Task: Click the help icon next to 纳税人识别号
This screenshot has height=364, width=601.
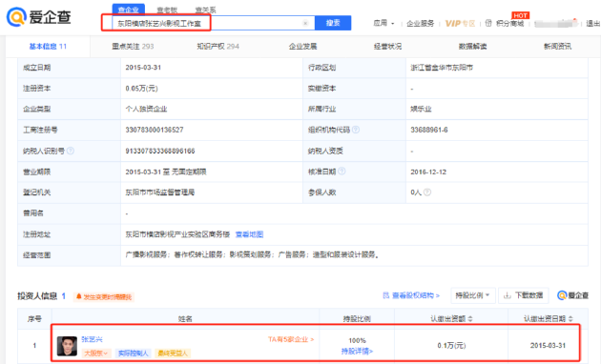Action: 71,151
